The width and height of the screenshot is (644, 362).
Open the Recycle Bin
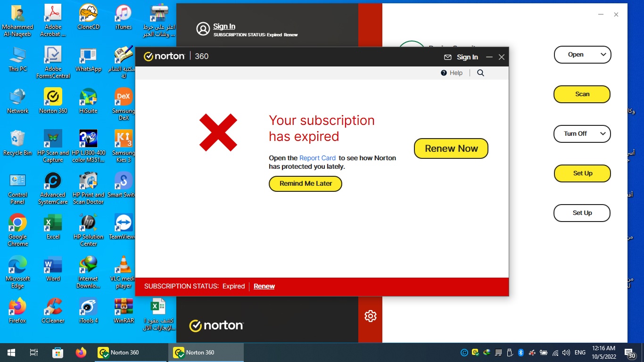click(x=17, y=142)
